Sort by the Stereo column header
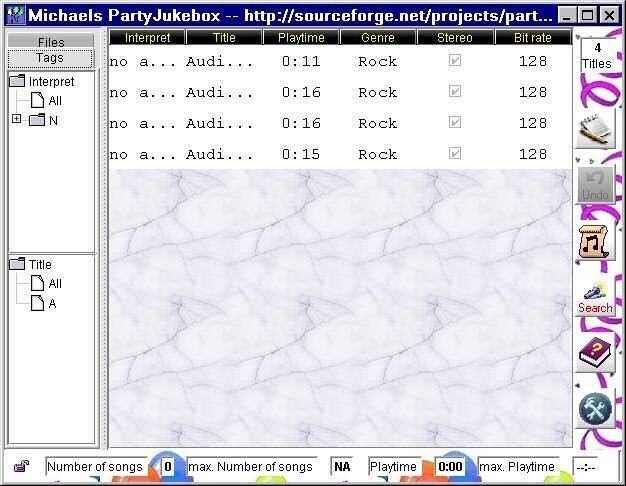626x486 pixels. pos(455,38)
